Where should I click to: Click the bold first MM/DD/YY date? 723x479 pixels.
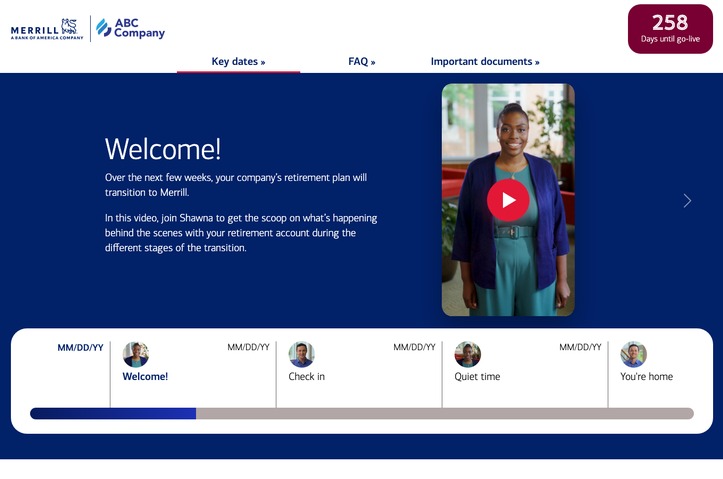[x=80, y=348]
